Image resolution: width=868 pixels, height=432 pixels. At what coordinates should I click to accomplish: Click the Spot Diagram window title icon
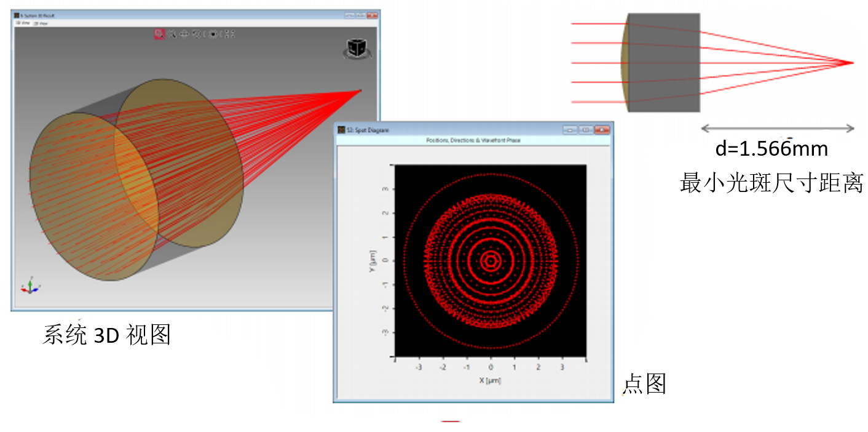341,130
